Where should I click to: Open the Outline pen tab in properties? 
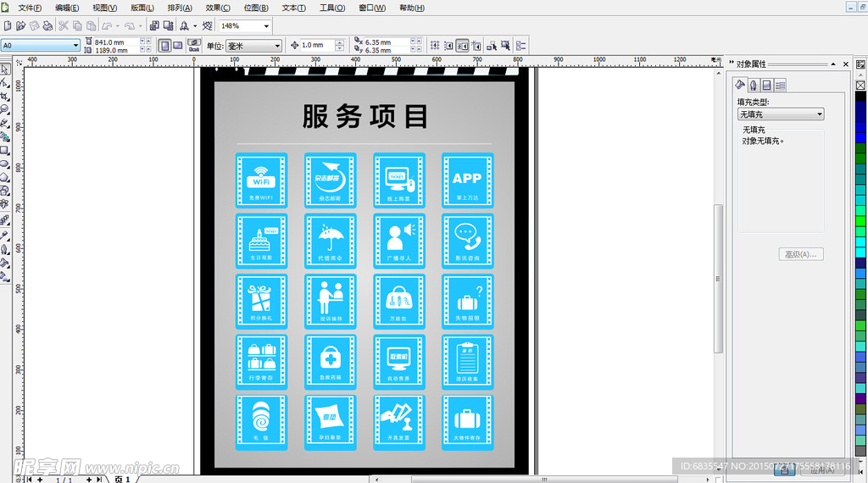(x=753, y=85)
